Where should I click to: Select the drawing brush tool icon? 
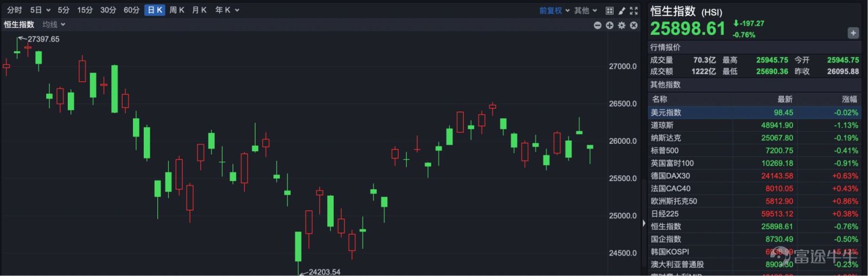(622, 10)
